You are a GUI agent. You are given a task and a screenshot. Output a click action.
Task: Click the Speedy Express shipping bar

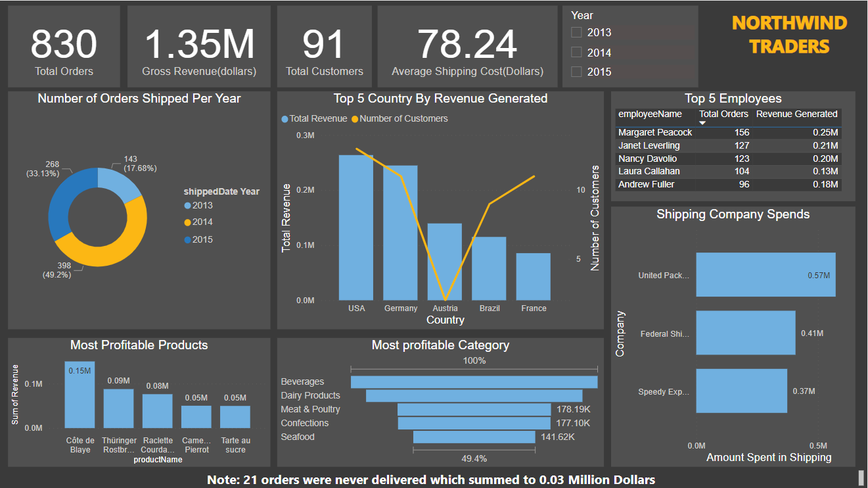point(741,391)
